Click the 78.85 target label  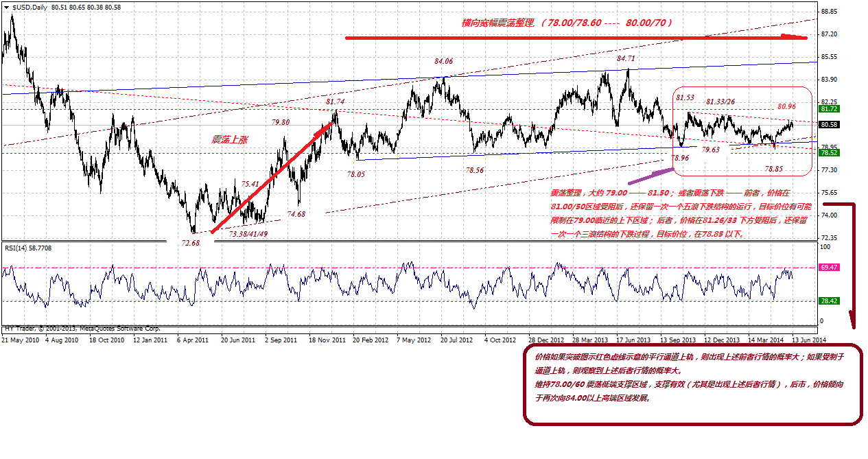(x=774, y=167)
